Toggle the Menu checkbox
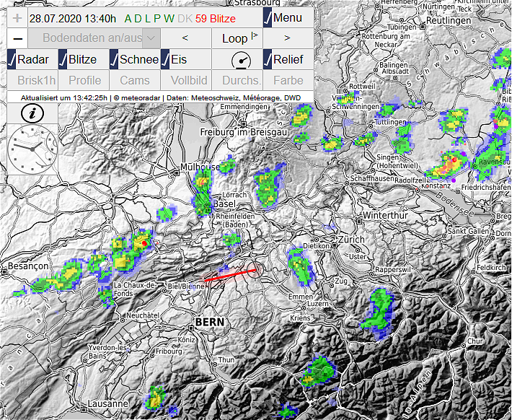This screenshot has width=512, height=420. coord(288,18)
